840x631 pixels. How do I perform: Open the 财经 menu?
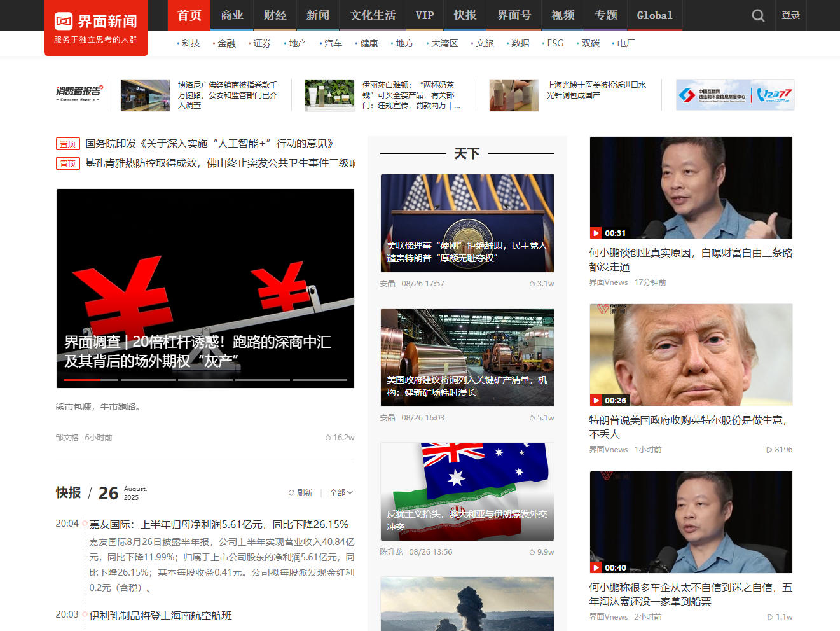click(x=275, y=15)
